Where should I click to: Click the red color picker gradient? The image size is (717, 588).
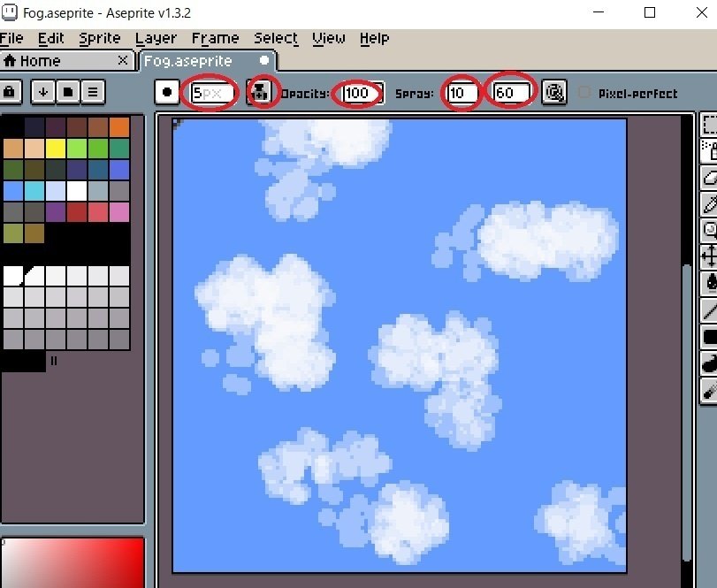click(x=73, y=563)
